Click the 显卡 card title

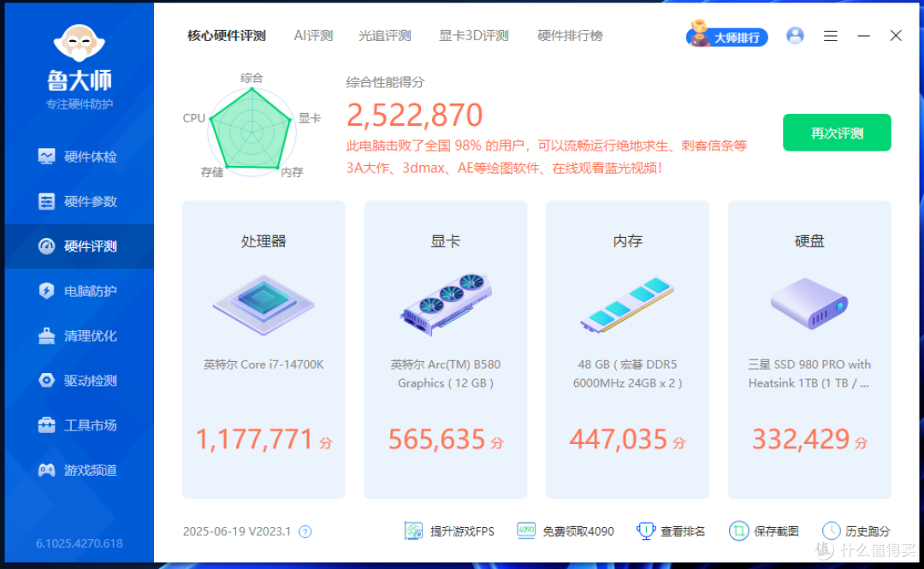tap(446, 241)
